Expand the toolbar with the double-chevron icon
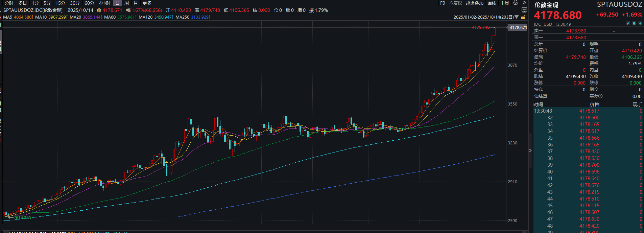This screenshot has height=233, width=644. 524,3
